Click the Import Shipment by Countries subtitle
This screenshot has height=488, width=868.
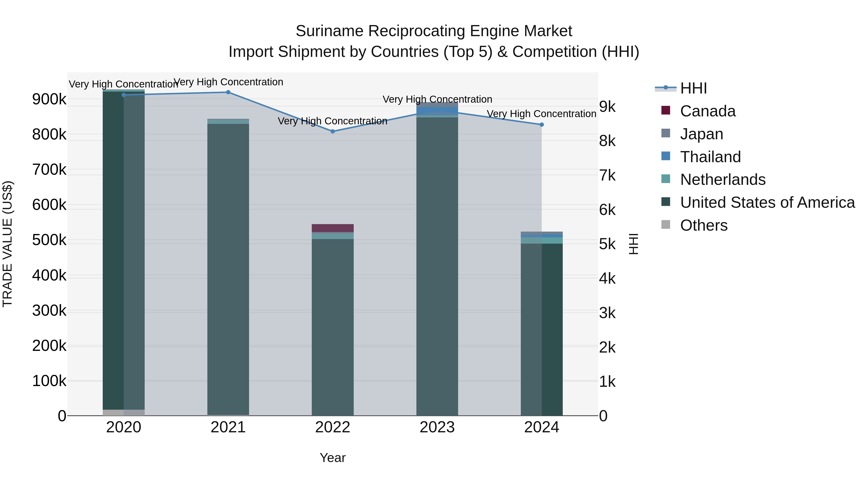click(434, 52)
